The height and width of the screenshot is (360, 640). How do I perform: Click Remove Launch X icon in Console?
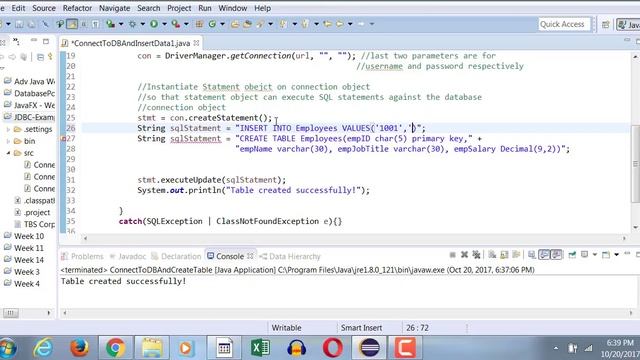pos(464,255)
